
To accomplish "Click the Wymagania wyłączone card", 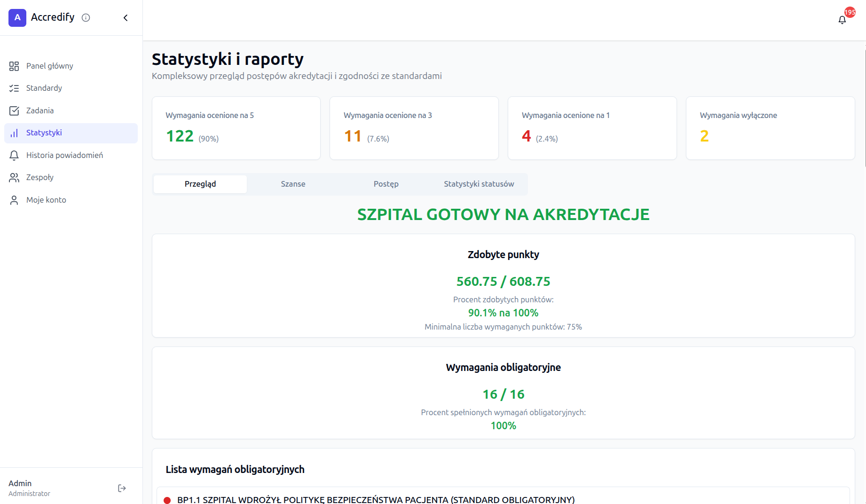I will coord(770,128).
